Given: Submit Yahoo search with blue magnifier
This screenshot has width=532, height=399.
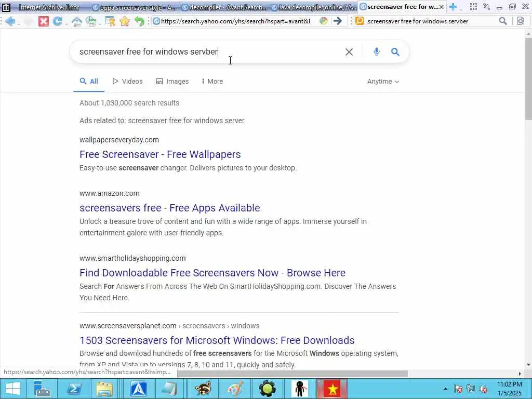Looking at the screenshot, I should click(395, 52).
